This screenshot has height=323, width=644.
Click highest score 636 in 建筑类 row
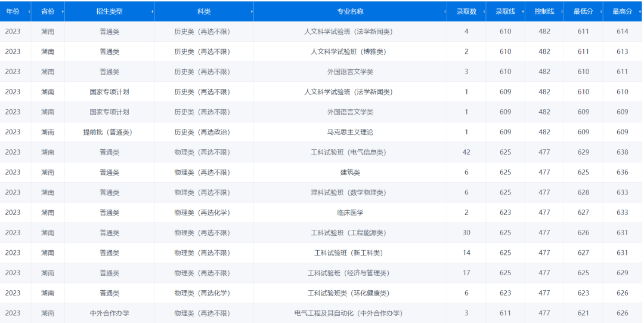(622, 173)
